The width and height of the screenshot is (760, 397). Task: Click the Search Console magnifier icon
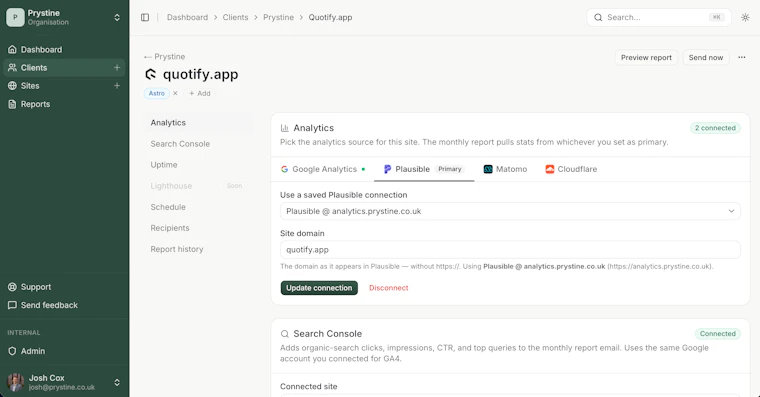click(285, 333)
